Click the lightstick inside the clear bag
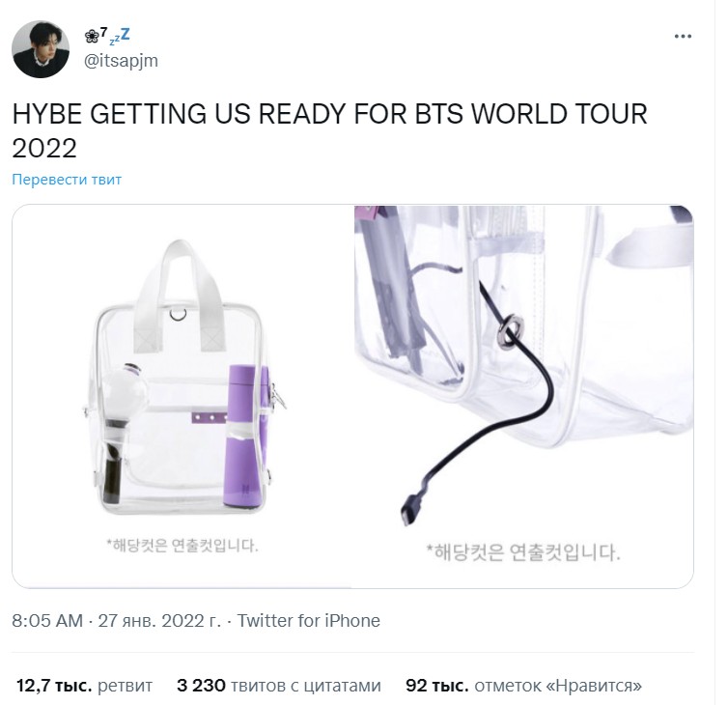Viewport: 728px width, 705px height. (x=123, y=432)
